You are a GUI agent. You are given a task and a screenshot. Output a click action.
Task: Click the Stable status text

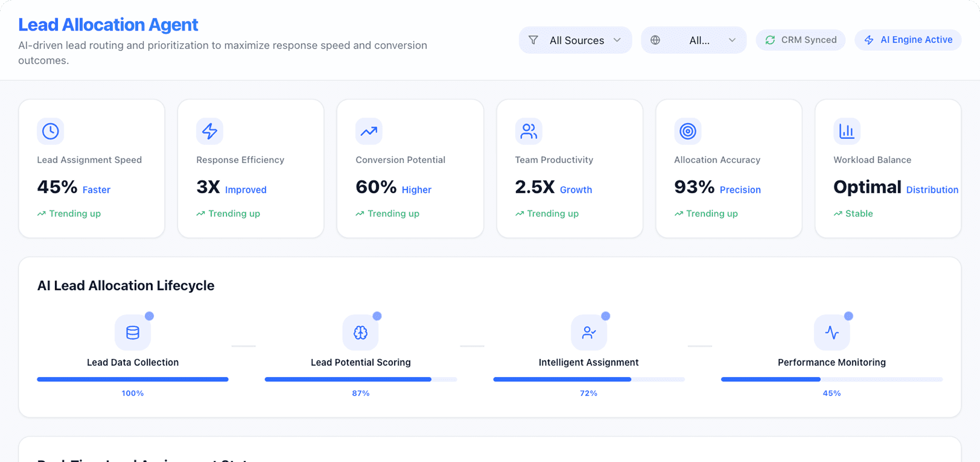click(x=859, y=213)
